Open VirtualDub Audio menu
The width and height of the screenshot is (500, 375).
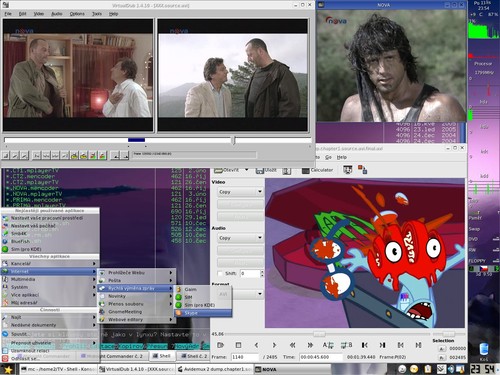(x=57, y=14)
